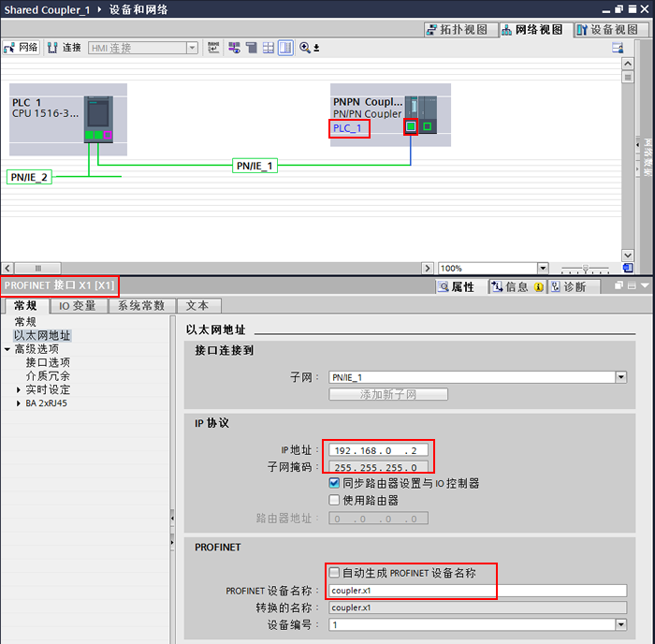Select the IO 变量 tab
The image size is (655, 644).
coord(78,306)
